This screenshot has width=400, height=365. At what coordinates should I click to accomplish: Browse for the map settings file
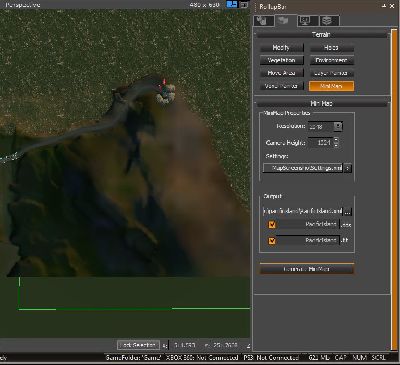pos(347,168)
